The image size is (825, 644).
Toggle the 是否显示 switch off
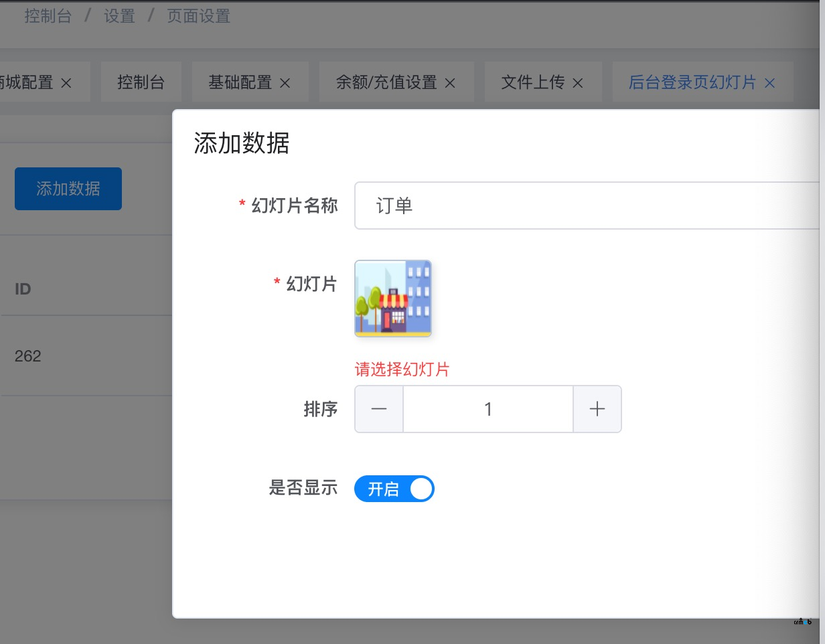(x=394, y=489)
